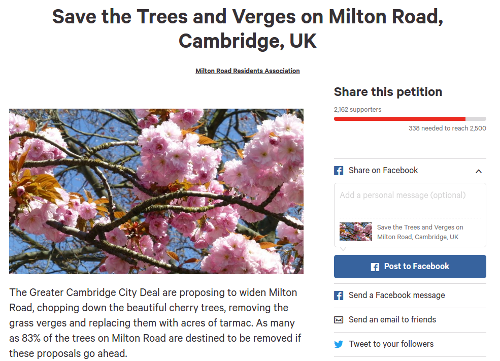Open the small cherry blossom preview thumbnail

[356, 231]
